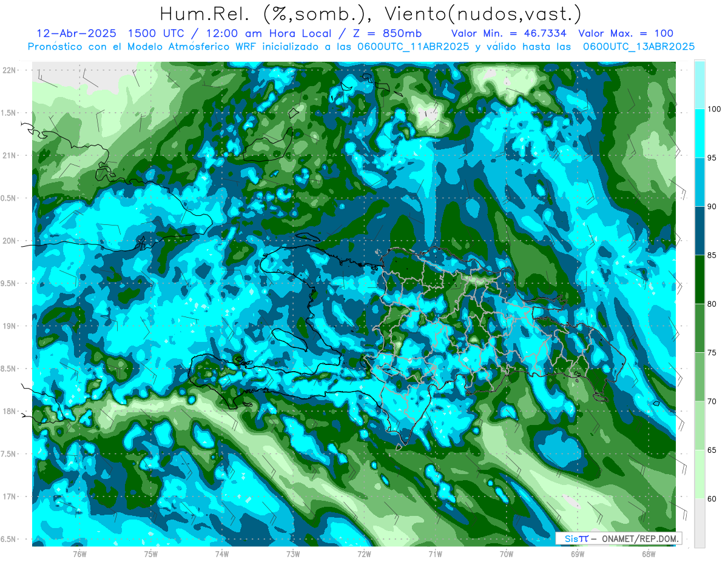Click the '74W' longitude label
This screenshot has width=728, height=562.
point(222,554)
